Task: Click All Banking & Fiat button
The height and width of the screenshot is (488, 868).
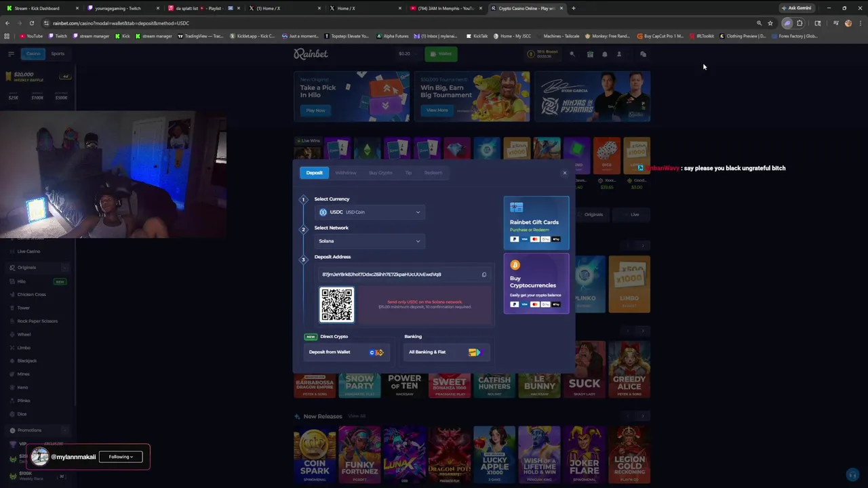Action: coord(446,352)
